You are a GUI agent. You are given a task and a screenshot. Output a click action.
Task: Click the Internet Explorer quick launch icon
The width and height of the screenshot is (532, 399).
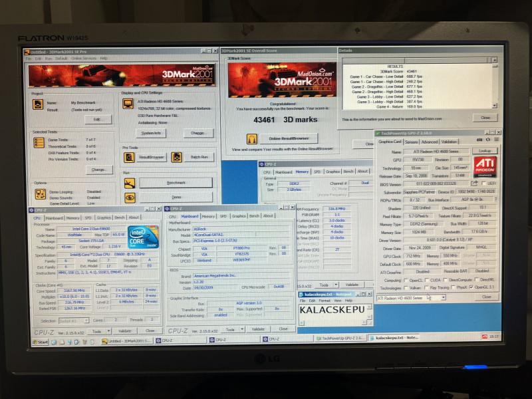pos(54,342)
